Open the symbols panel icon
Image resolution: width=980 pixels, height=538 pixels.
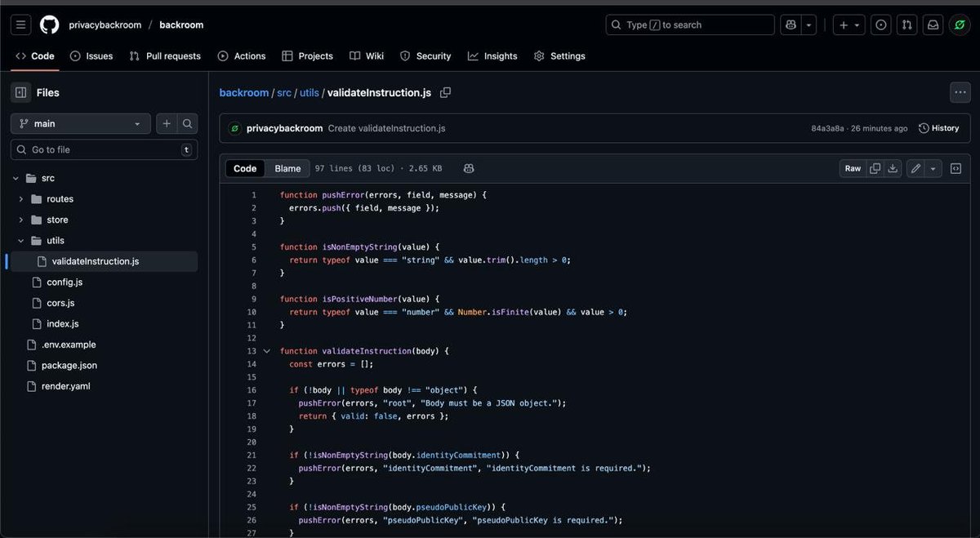pos(955,168)
